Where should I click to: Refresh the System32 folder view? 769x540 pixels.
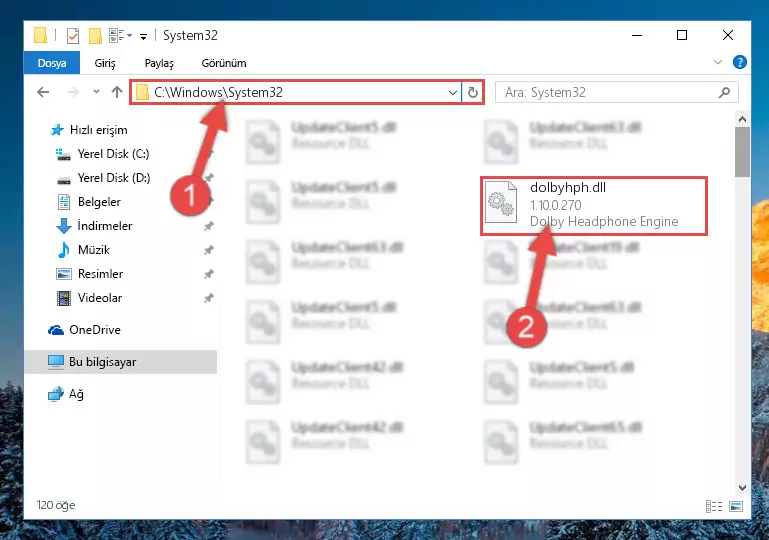coord(473,92)
